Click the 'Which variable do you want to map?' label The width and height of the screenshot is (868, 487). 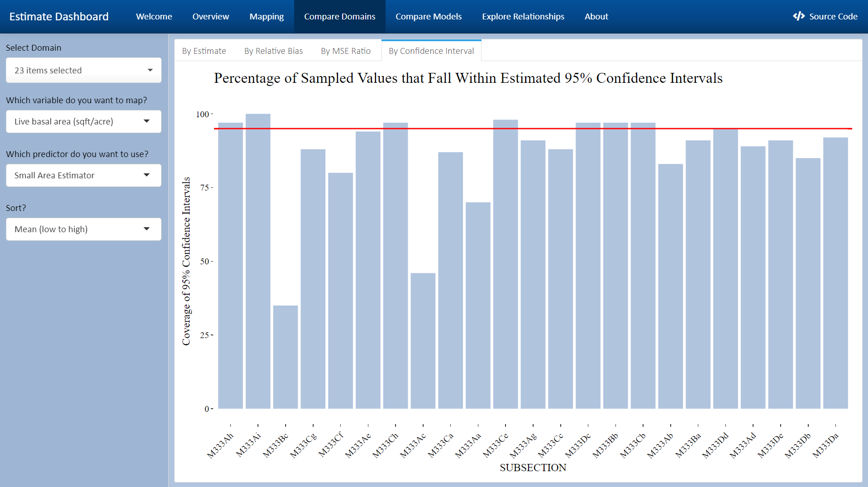[76, 100]
